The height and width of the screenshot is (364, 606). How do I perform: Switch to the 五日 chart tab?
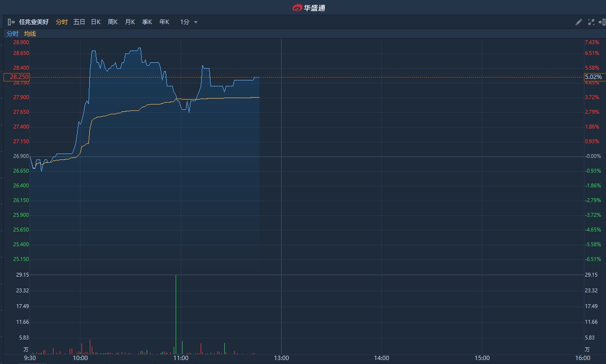click(79, 22)
